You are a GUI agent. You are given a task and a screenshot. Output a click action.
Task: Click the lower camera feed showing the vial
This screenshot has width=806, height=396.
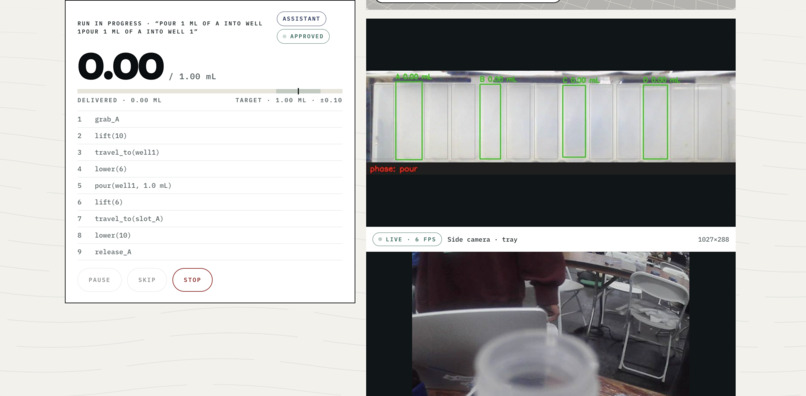click(551, 324)
